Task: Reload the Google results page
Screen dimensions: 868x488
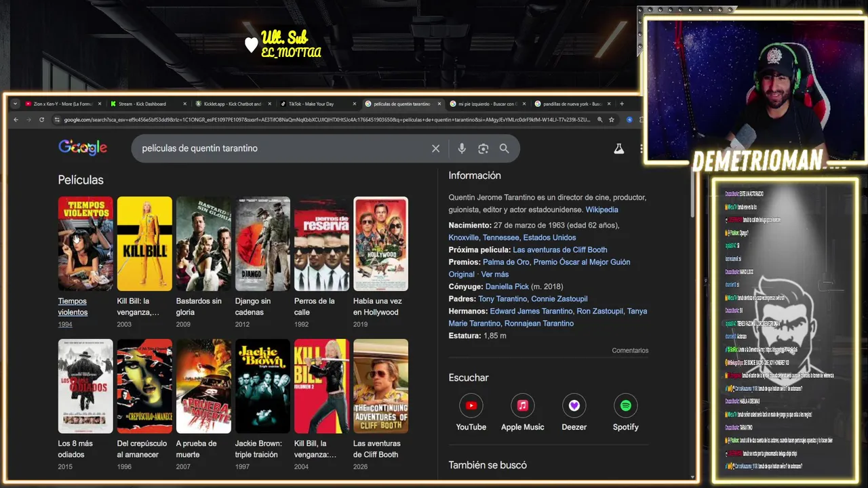Action: tap(41, 119)
